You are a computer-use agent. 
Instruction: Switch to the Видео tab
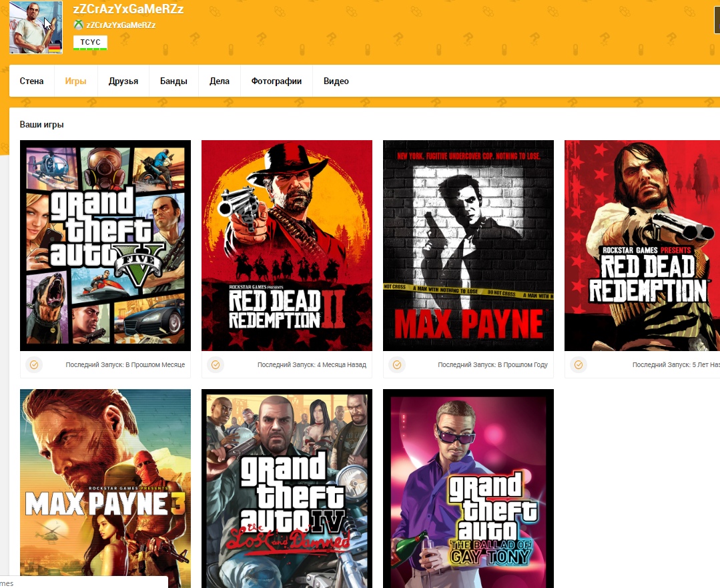coord(336,81)
